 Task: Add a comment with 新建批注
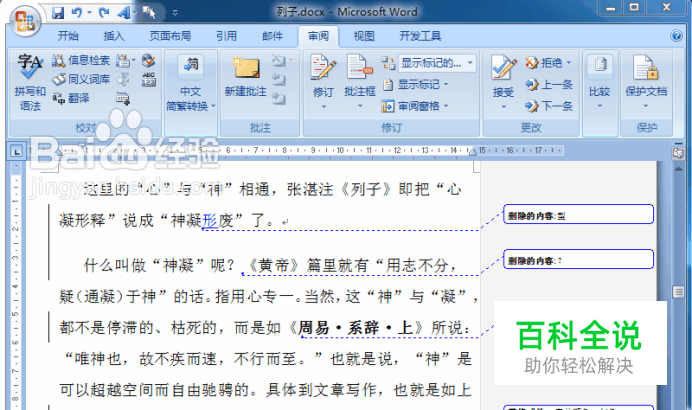click(245, 76)
